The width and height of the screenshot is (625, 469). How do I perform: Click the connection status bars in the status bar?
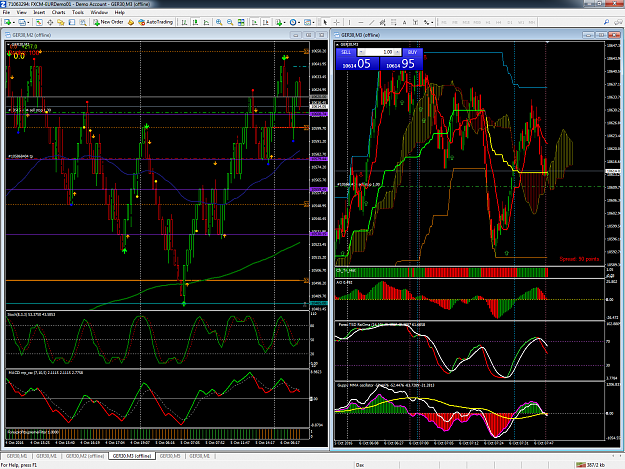point(581,465)
